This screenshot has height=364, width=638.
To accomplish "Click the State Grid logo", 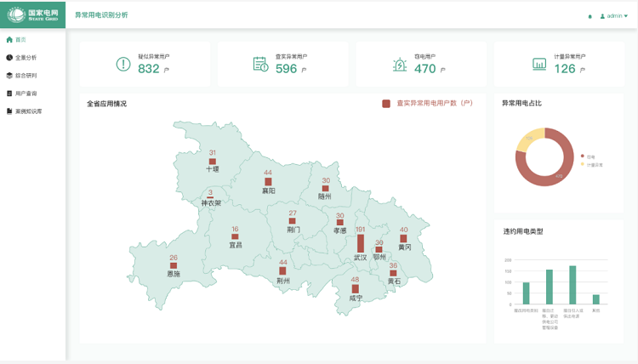I will point(32,14).
